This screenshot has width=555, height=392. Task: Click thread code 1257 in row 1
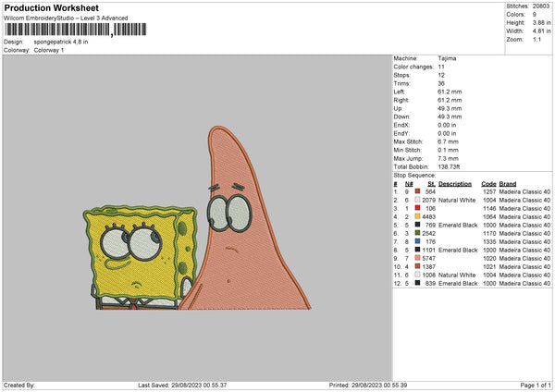[489, 191]
